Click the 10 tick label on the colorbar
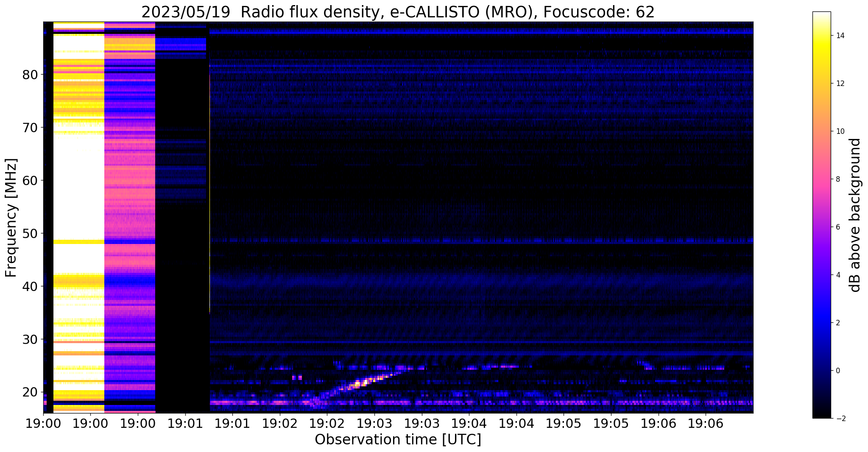This screenshot has height=452, width=868. [x=840, y=131]
